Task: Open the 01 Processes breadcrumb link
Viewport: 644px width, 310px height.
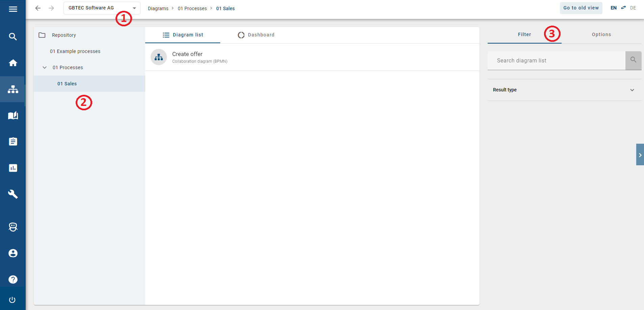Action: 192,8
